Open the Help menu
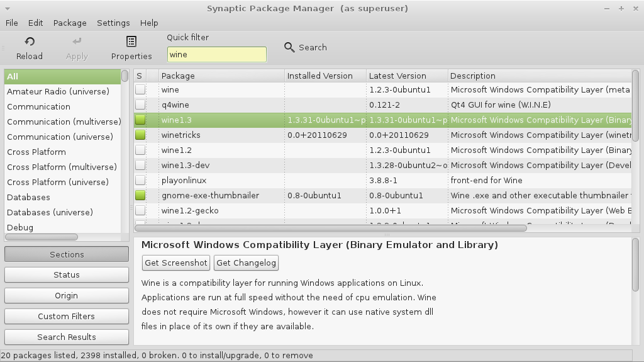This screenshot has width=644, height=362. point(149,23)
